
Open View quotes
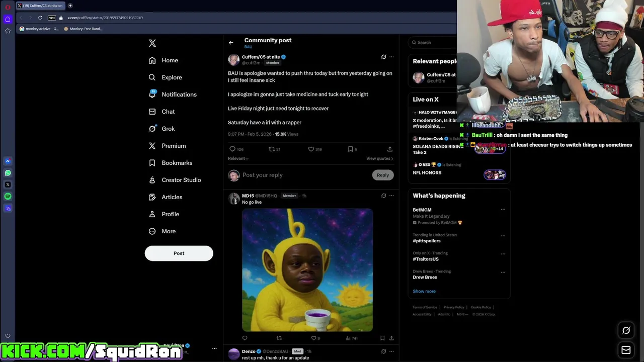coord(380,158)
